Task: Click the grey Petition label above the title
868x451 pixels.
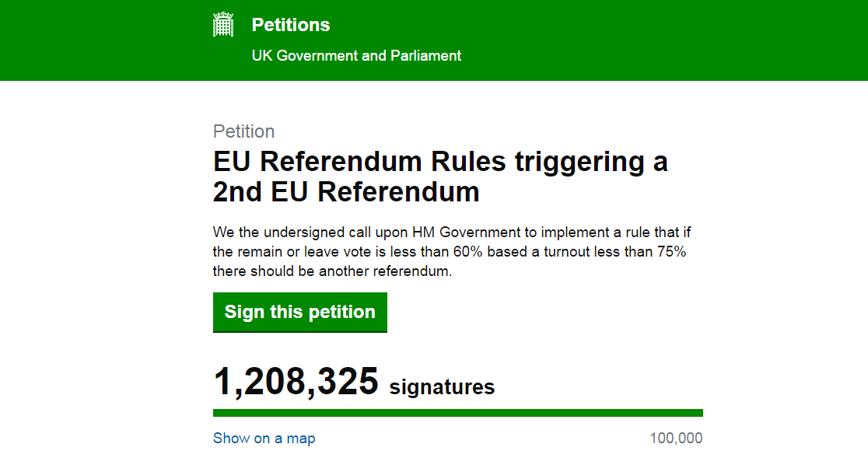Action: tap(243, 131)
